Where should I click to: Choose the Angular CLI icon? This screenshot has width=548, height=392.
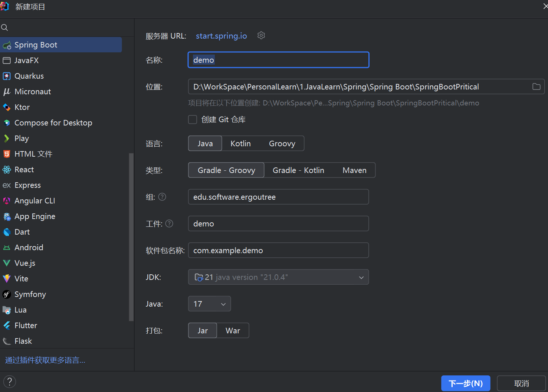coord(7,201)
